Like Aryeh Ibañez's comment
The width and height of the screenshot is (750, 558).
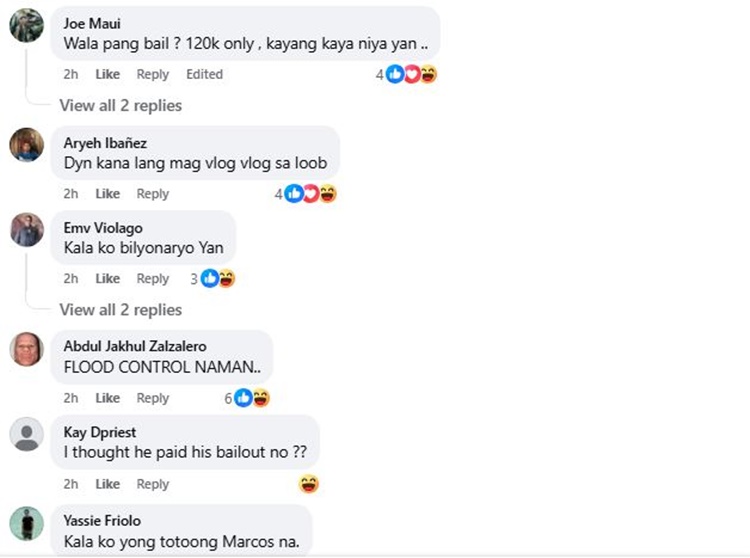tap(108, 194)
